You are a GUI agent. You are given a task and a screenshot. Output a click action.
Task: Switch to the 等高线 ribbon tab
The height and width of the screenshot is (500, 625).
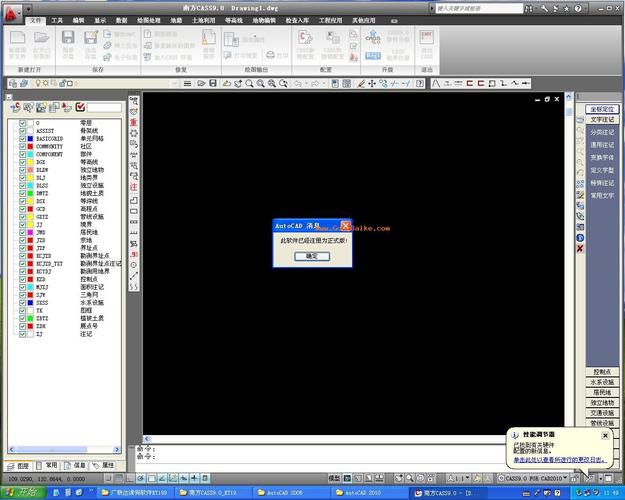point(234,20)
